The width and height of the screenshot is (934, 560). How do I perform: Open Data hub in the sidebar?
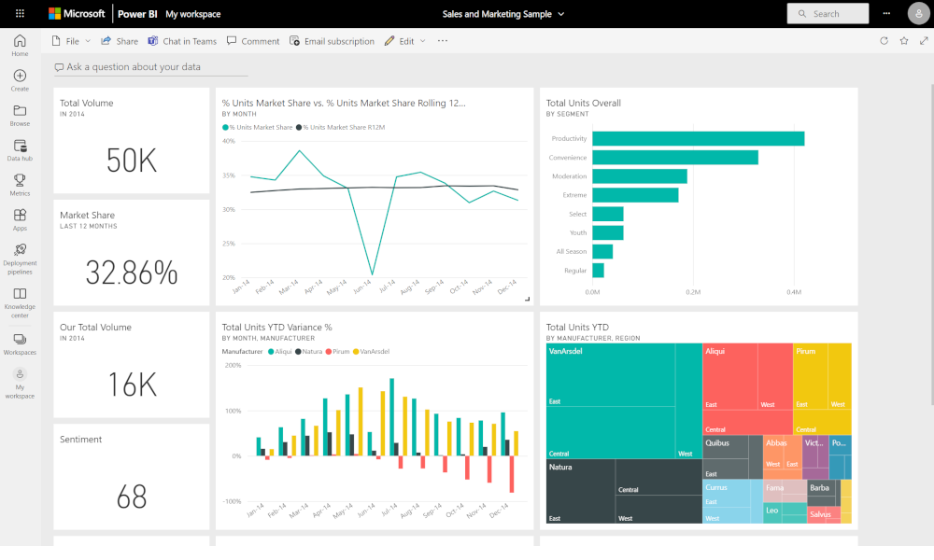(20, 150)
